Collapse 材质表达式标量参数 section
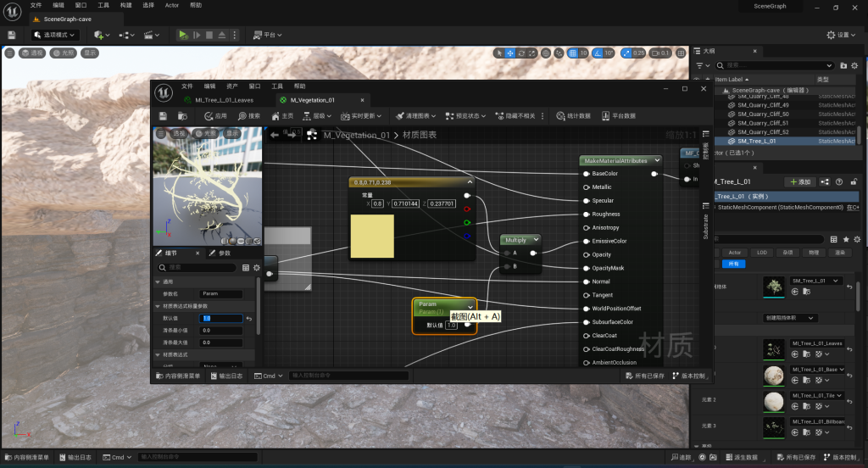Viewport: 868px width, 468px height. (x=158, y=306)
